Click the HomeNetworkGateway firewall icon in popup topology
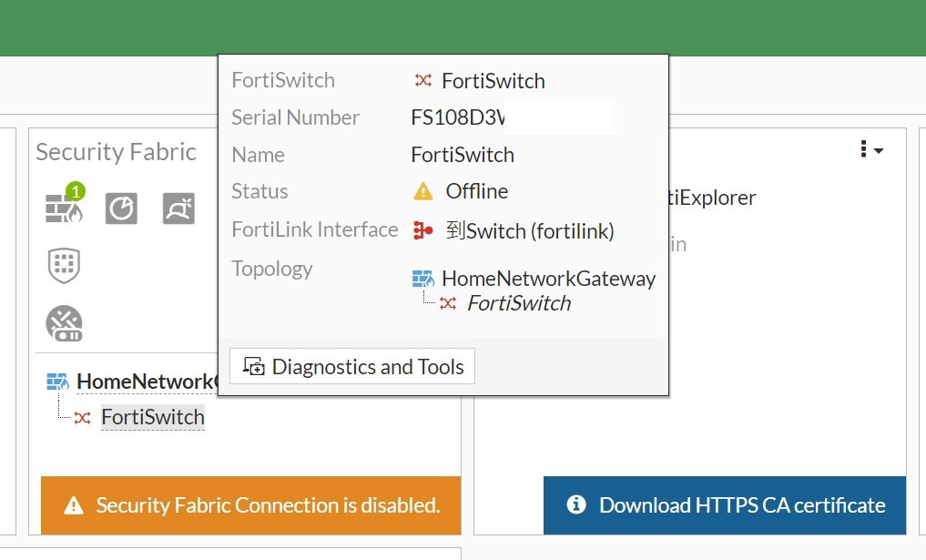Image resolution: width=926 pixels, height=560 pixels. [x=422, y=279]
